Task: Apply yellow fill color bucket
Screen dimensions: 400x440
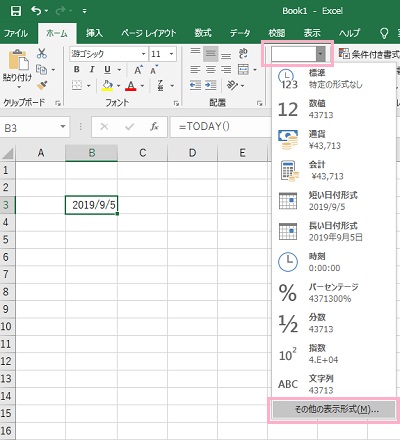Action: point(107,86)
